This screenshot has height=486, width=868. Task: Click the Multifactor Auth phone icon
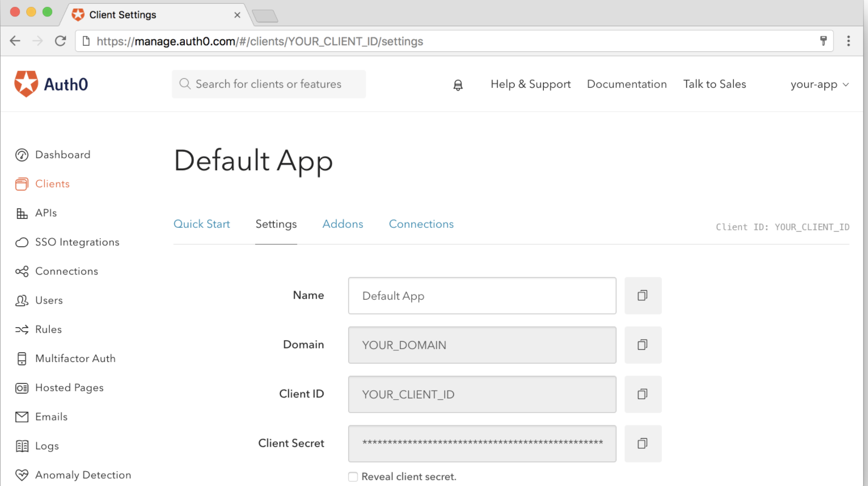(x=22, y=359)
